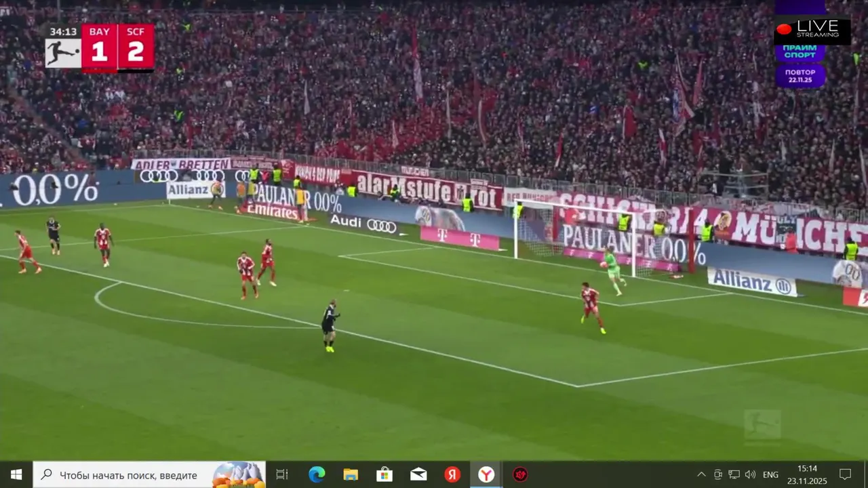Open the fruit search highlight image

coord(239,474)
